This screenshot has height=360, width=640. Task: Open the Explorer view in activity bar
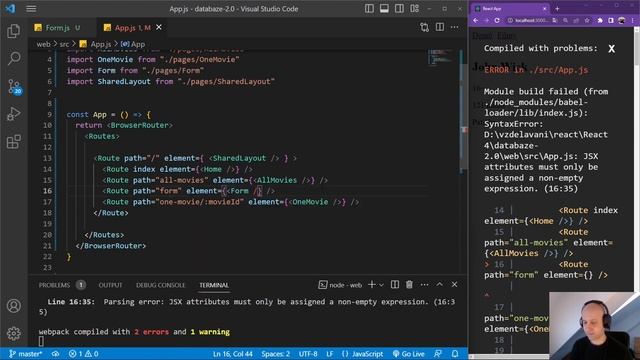[x=13, y=31]
